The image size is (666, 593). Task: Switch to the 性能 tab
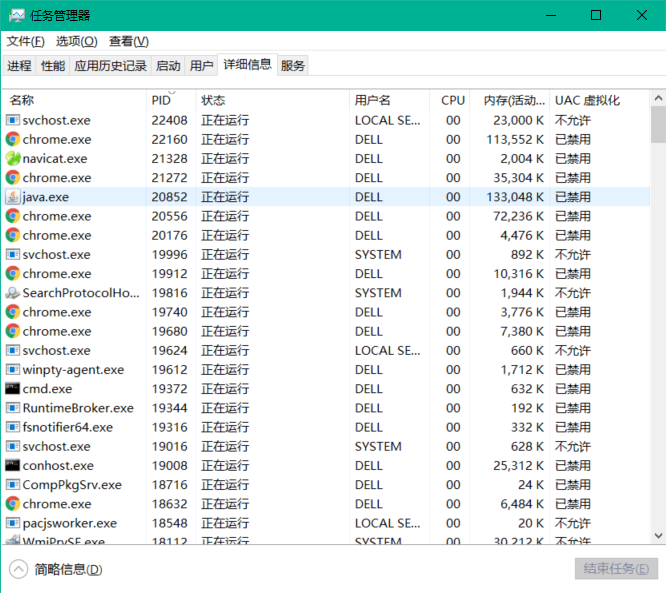53,66
